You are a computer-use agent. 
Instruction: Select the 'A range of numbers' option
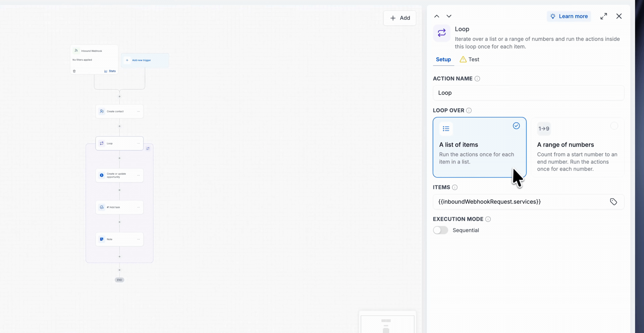pos(578,147)
